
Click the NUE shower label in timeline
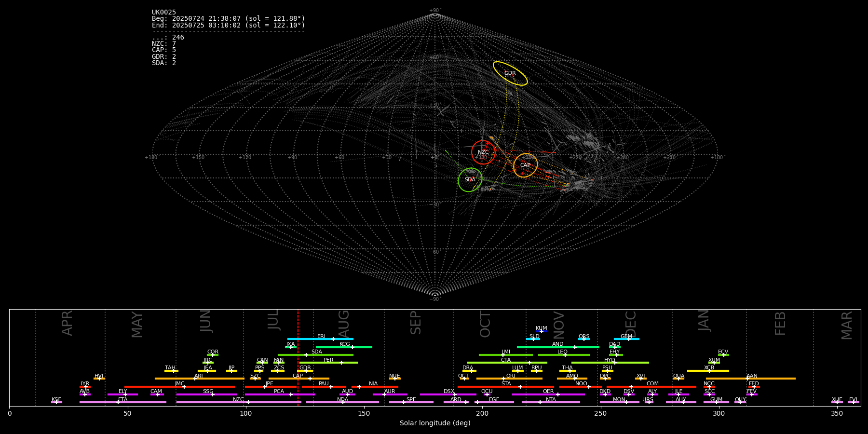[x=394, y=376]
